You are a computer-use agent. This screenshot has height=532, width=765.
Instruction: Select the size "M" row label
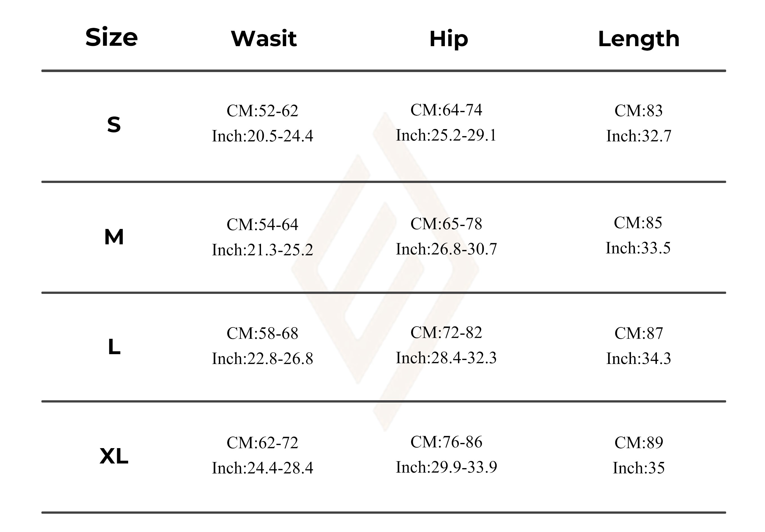coord(114,237)
